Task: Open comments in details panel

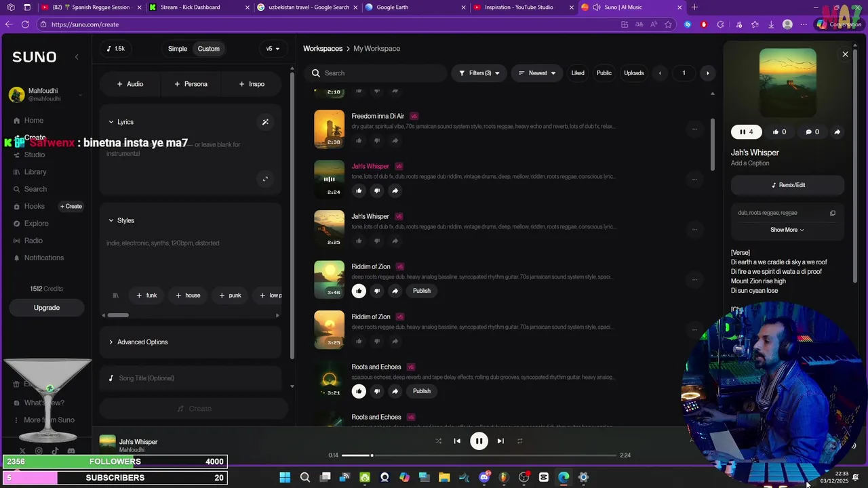Action: pos(812,132)
